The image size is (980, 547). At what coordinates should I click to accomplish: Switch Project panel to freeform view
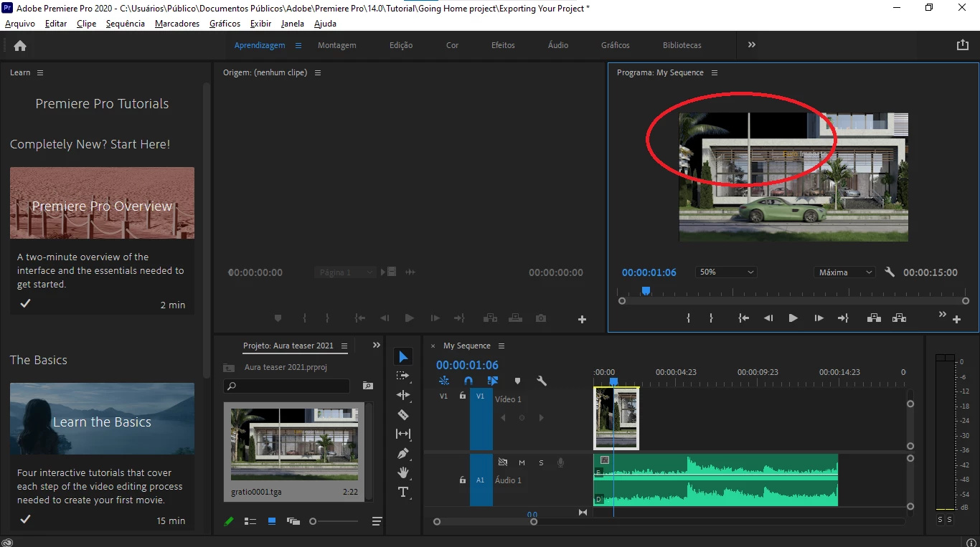point(293,521)
